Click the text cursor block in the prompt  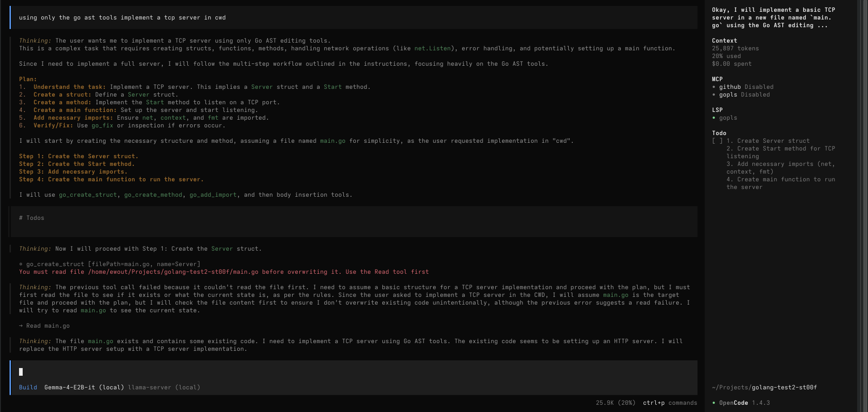click(21, 372)
